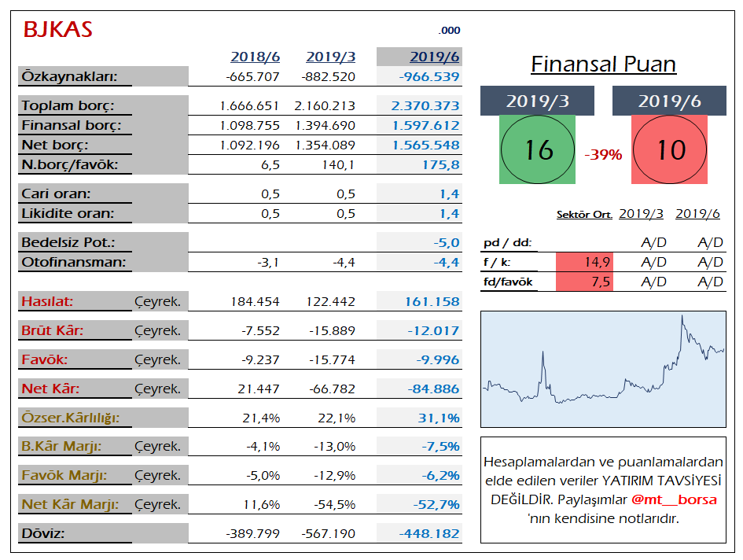The image size is (743, 560).
Task: Click the Finansal borç row label
Action: pos(72,125)
